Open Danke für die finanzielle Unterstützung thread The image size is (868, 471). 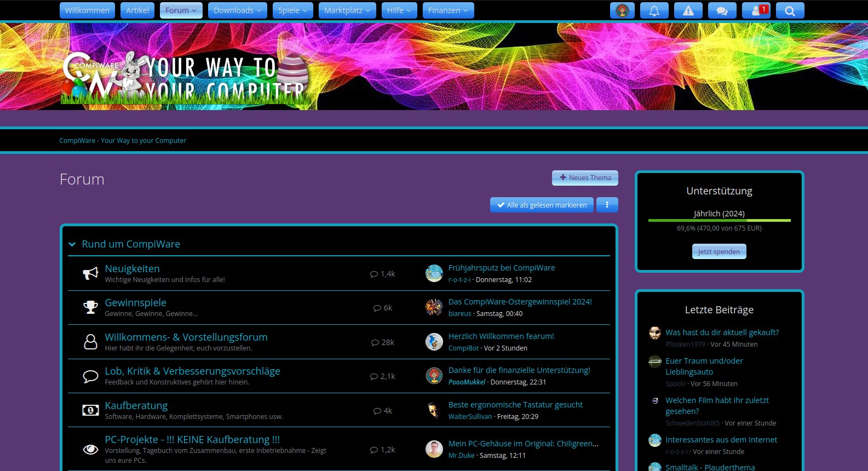[519, 370]
